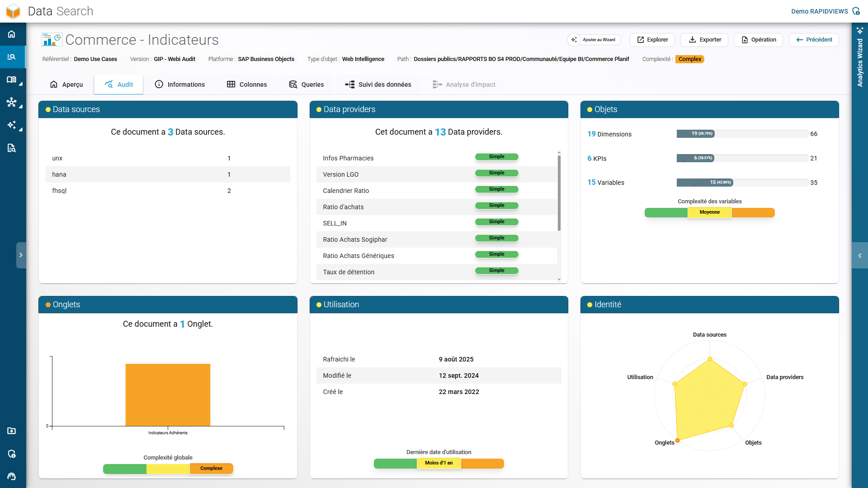Select the document inspection icon in sidebar

[x=12, y=148]
